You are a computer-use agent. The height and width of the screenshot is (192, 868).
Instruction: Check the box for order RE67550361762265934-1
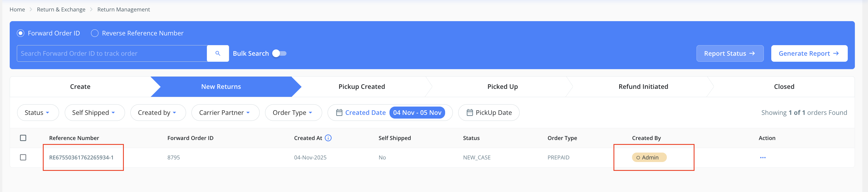tap(23, 157)
